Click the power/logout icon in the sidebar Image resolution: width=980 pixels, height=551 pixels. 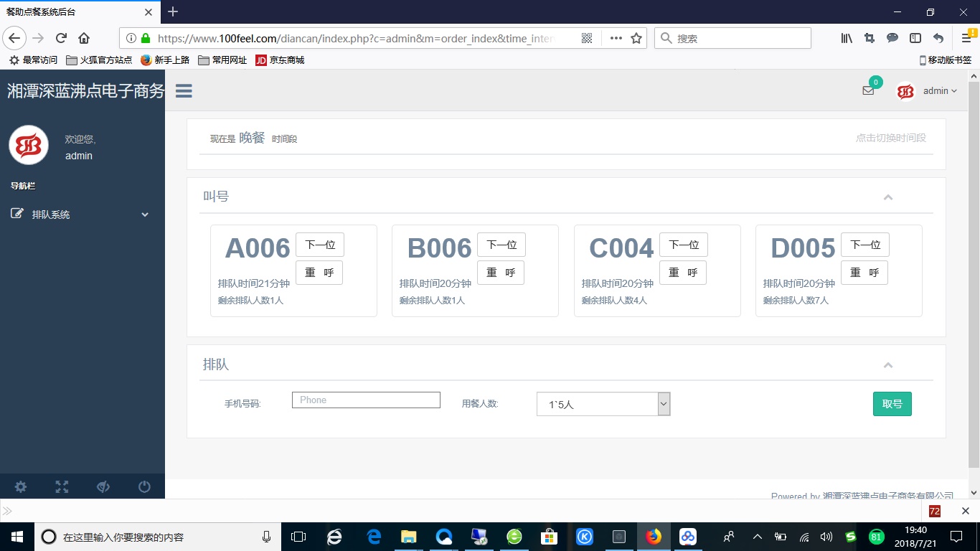coord(143,486)
